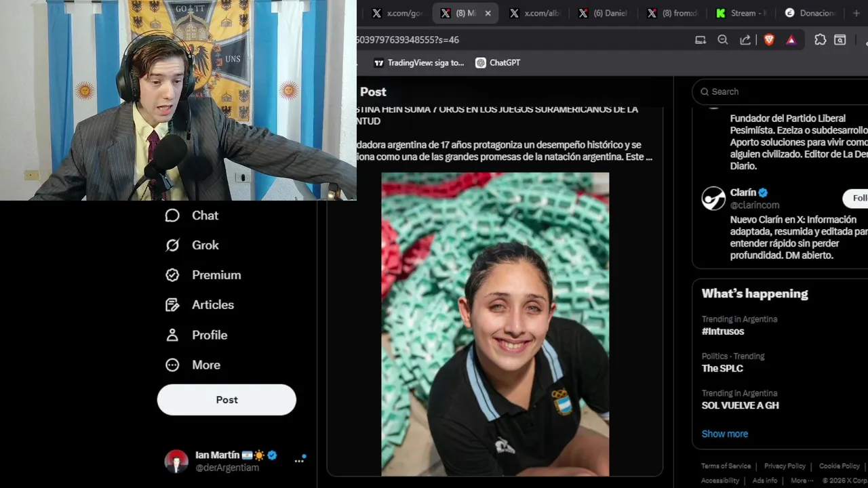The height and width of the screenshot is (488, 868).
Task: Click the Articles document icon
Action: 172,305
